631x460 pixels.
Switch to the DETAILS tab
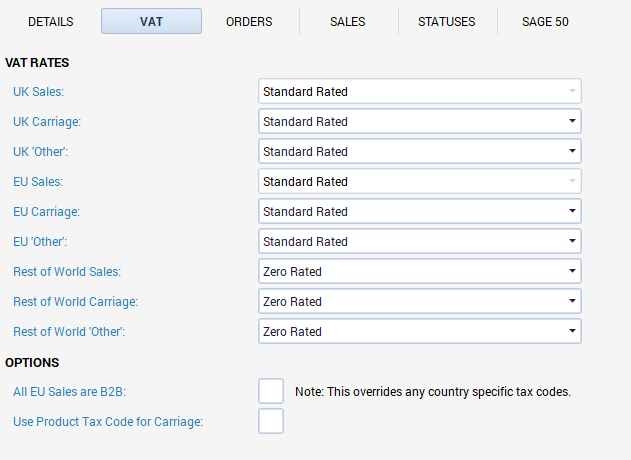(x=51, y=21)
